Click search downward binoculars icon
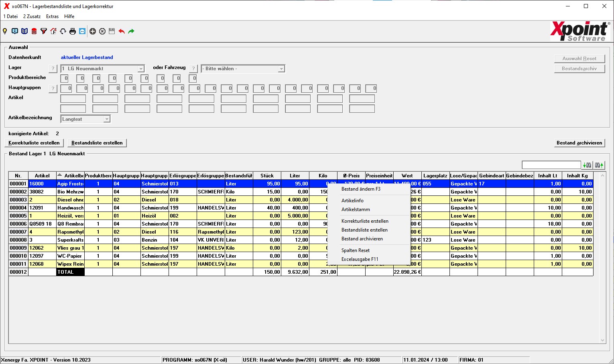Screen dimensions: 614x364 click(587, 165)
